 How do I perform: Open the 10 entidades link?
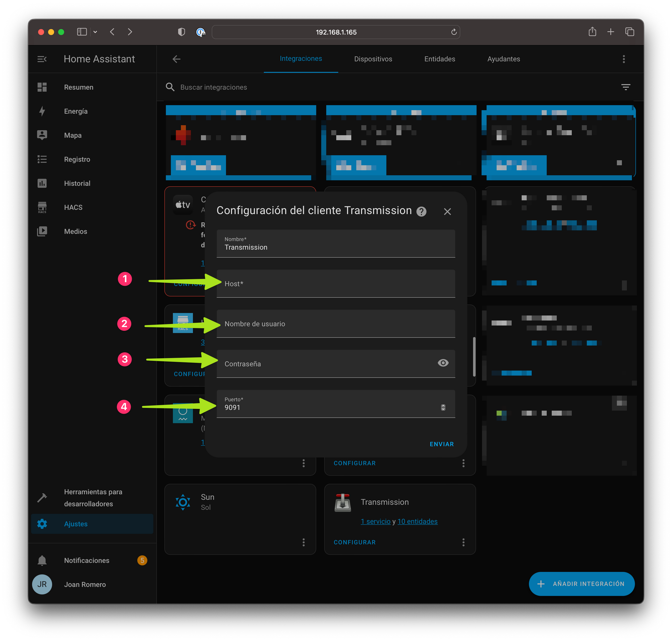(x=417, y=521)
